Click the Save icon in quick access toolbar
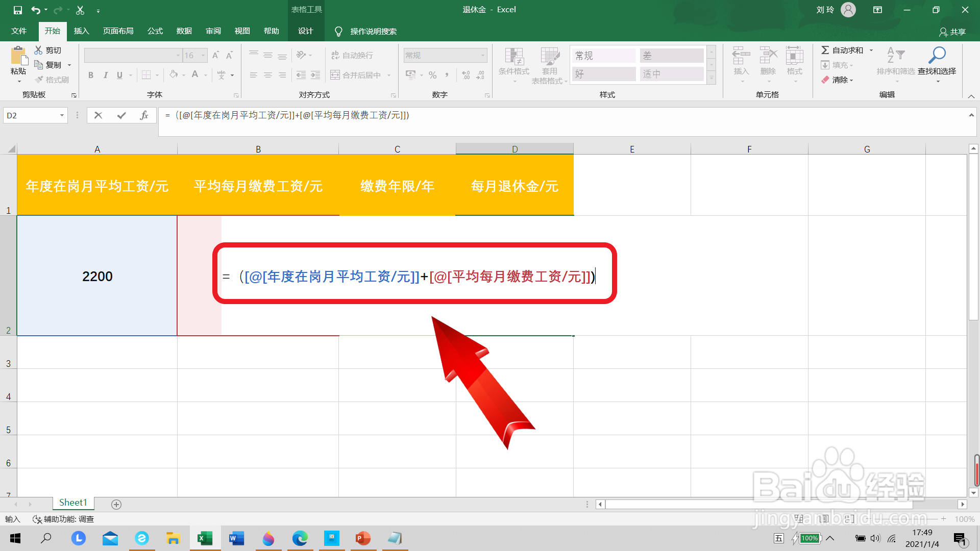 pos(18,10)
